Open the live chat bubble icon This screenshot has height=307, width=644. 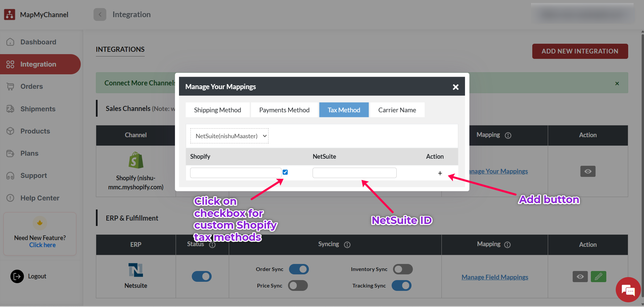point(628,290)
